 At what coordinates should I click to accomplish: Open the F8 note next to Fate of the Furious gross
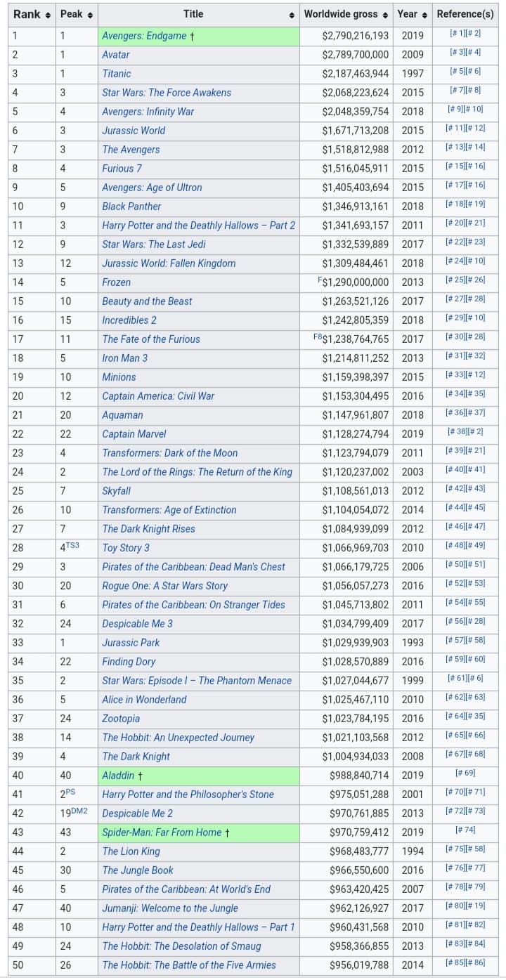click(318, 337)
